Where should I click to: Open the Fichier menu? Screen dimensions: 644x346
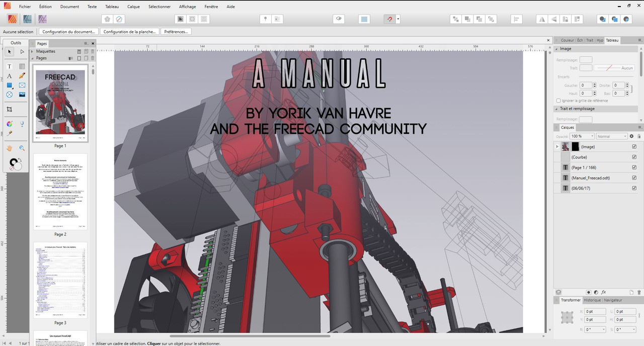(25, 7)
